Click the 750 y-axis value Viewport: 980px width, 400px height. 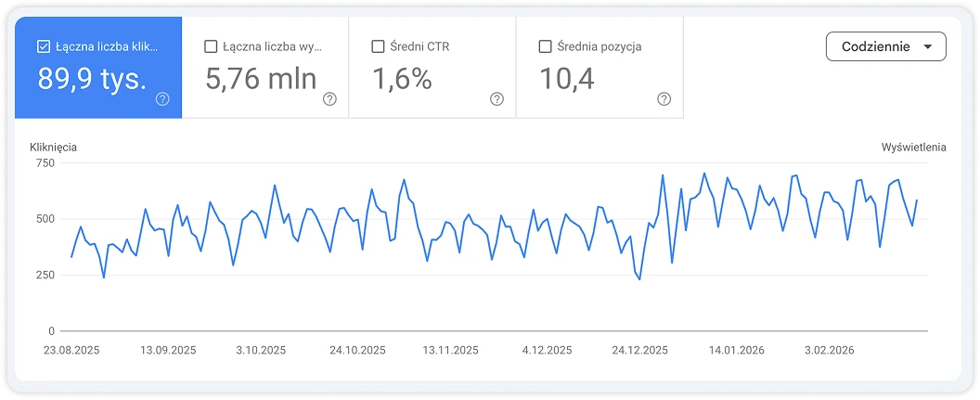tap(45, 163)
